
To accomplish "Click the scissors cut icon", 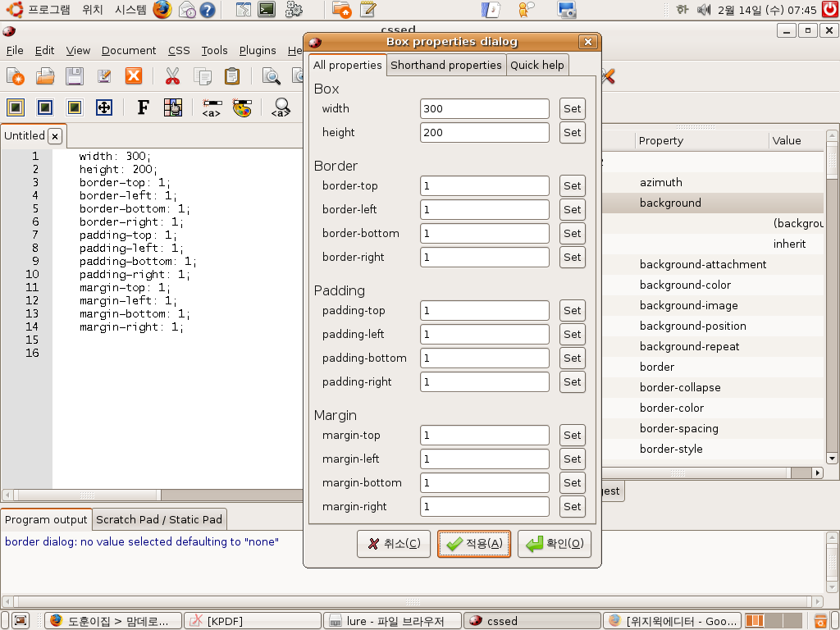I will [172, 76].
